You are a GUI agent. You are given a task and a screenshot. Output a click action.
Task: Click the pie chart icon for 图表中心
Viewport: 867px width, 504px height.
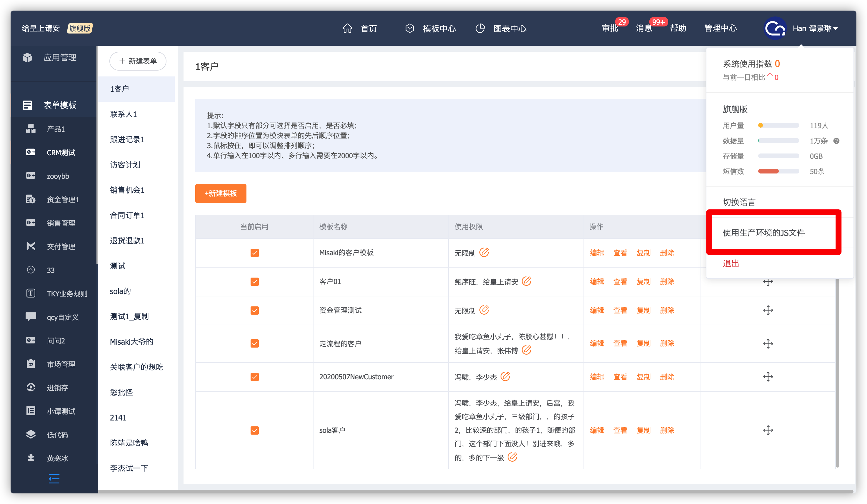[480, 28]
